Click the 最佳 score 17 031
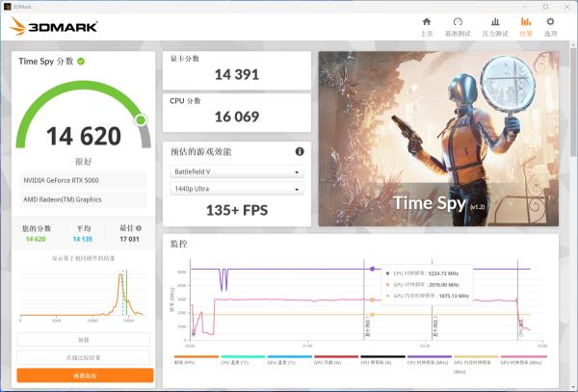 pyautogui.click(x=129, y=239)
